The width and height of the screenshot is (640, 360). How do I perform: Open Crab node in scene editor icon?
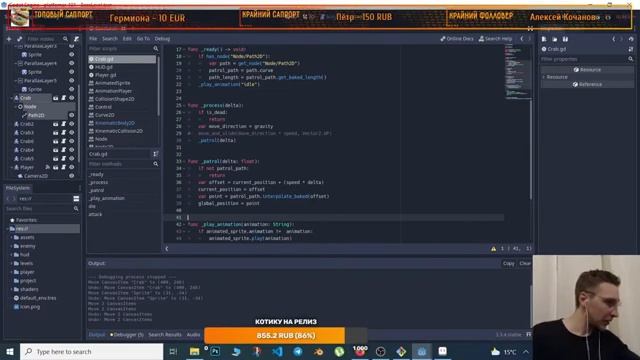pos(56,98)
